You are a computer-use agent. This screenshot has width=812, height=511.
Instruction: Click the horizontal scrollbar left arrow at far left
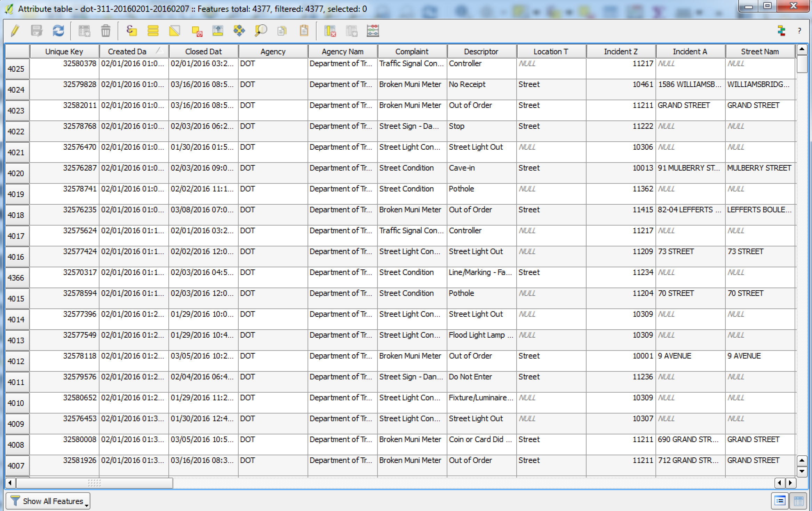(x=10, y=483)
